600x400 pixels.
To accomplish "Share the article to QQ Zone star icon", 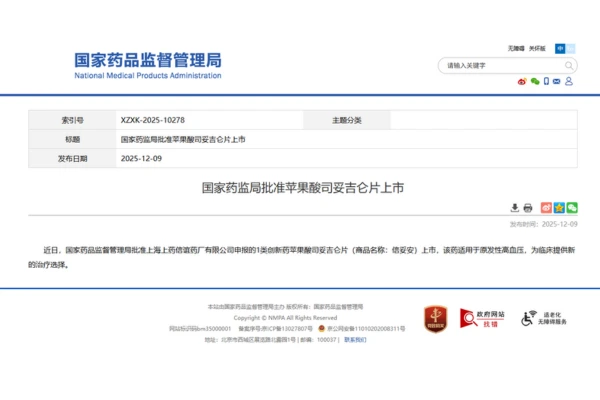I will pos(559,208).
